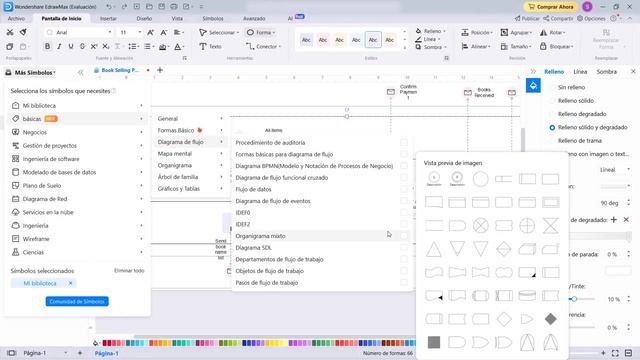This screenshot has width=640, height=360.
Task: Click the user avatar icon
Action: click(x=587, y=7)
